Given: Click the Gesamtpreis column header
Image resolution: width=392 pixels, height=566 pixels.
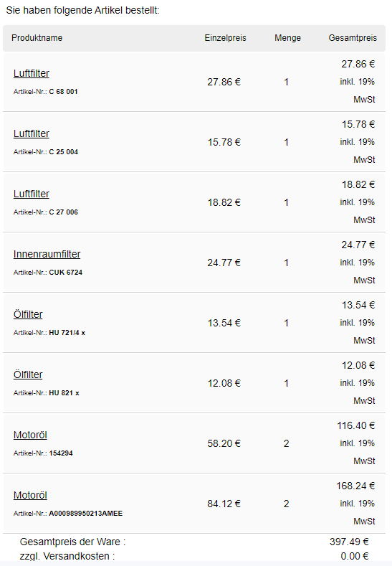Looking at the screenshot, I should [353, 38].
